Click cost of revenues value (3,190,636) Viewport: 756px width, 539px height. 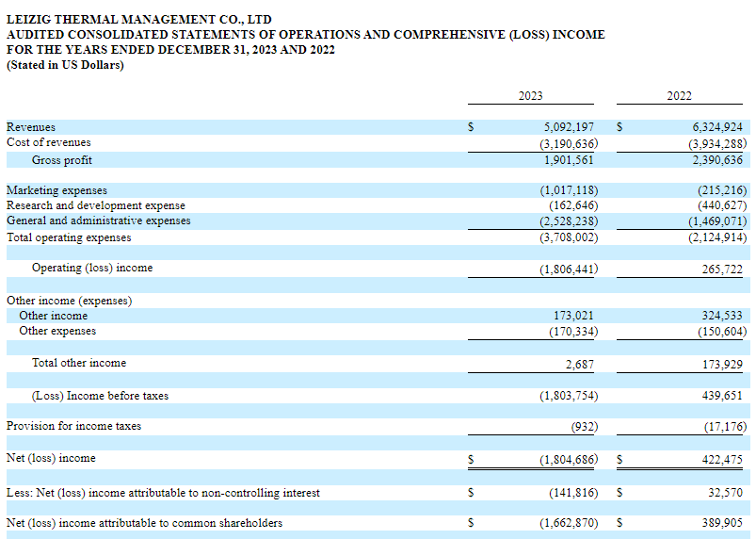point(569,144)
